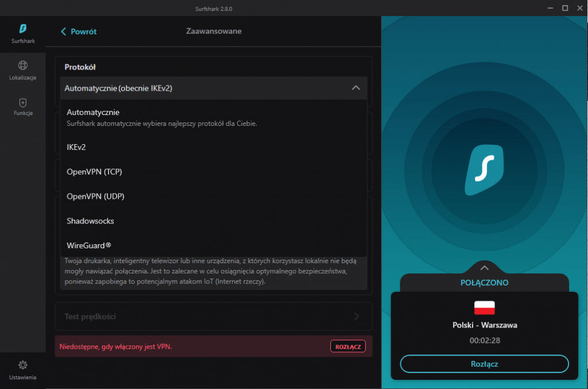Click the Test prędkości label
This screenshot has width=588, height=389.
pyautogui.click(x=90, y=317)
